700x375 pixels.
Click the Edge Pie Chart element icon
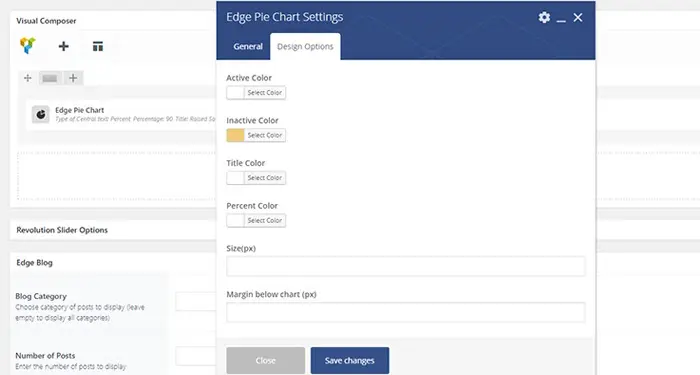(x=41, y=114)
